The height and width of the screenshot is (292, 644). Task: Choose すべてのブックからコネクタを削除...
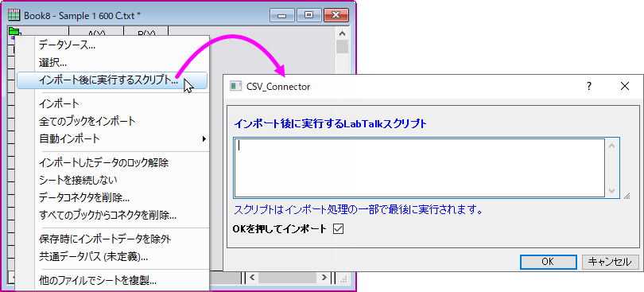click(112, 215)
